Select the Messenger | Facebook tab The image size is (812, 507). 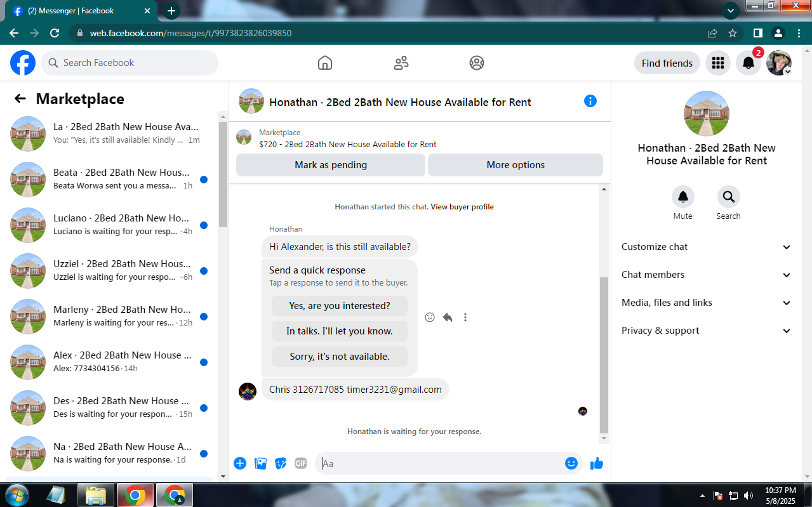pos(83,11)
